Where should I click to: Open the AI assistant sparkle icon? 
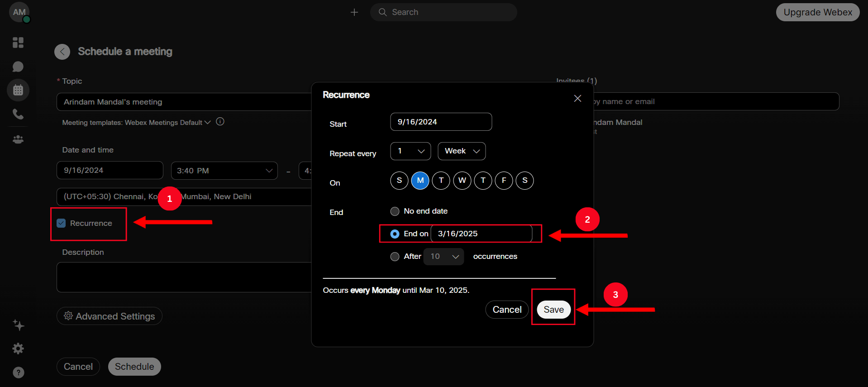click(19, 325)
